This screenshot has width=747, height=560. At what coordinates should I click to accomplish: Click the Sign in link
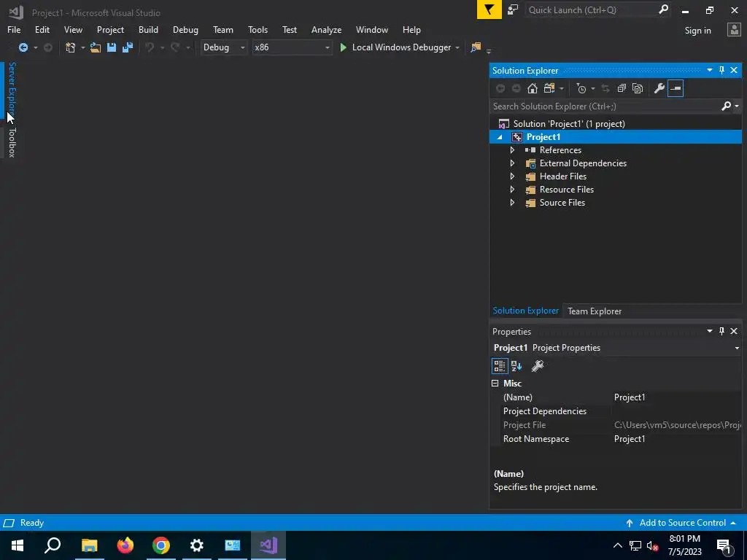click(x=697, y=31)
